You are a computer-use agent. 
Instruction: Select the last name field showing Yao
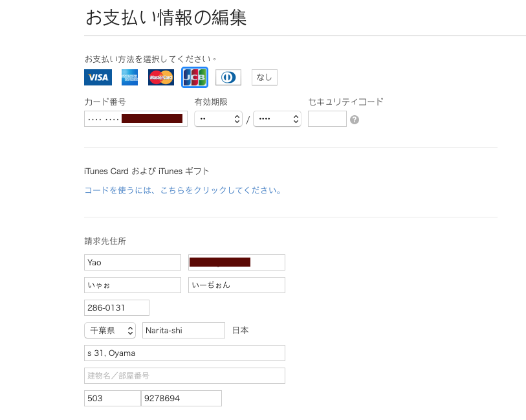132,262
